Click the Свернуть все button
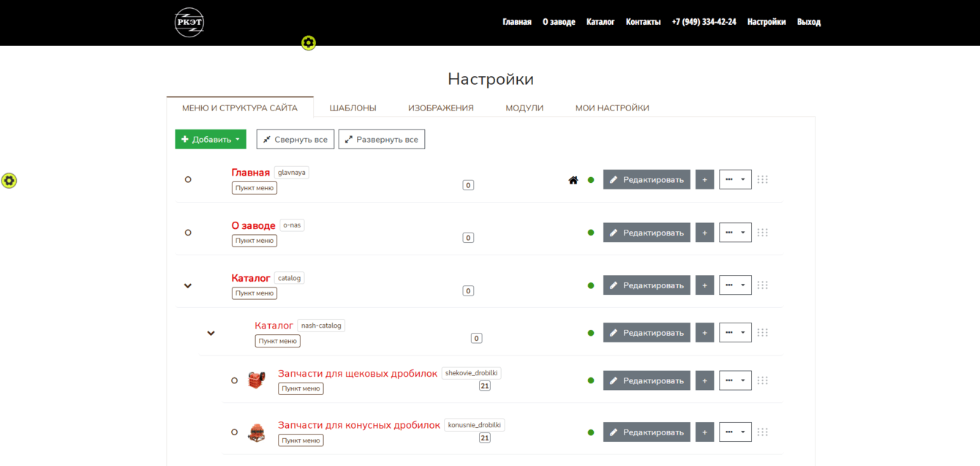The height and width of the screenshot is (466, 980). [x=295, y=139]
